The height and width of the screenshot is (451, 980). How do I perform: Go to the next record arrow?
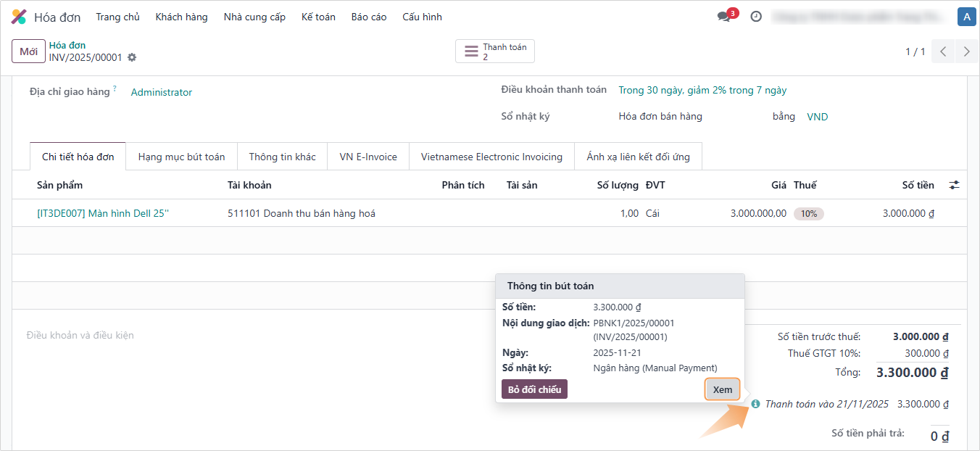click(x=966, y=51)
